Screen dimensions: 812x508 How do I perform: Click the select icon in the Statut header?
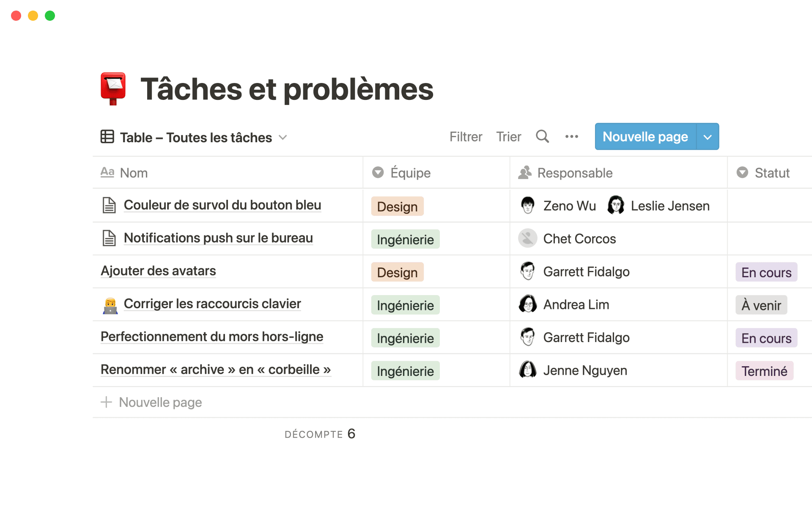pos(742,172)
